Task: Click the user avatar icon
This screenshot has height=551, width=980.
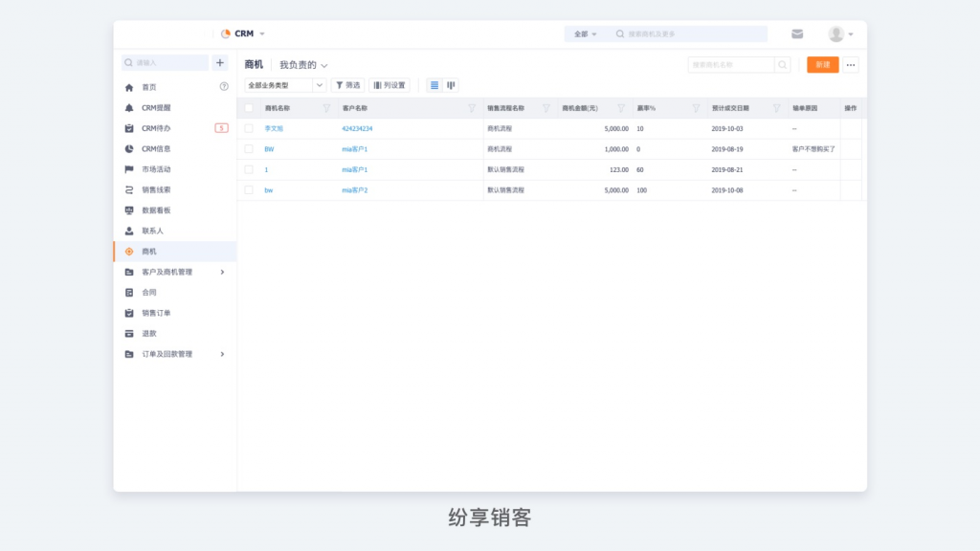Action: point(835,33)
